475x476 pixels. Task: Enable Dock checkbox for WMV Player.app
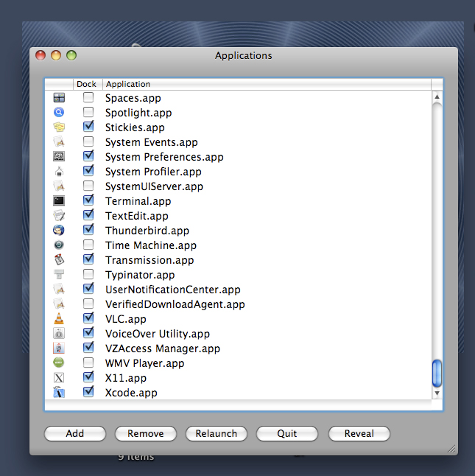click(x=88, y=363)
